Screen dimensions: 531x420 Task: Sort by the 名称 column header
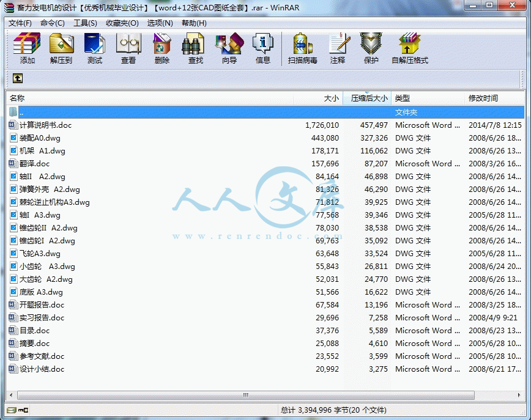tap(149, 98)
